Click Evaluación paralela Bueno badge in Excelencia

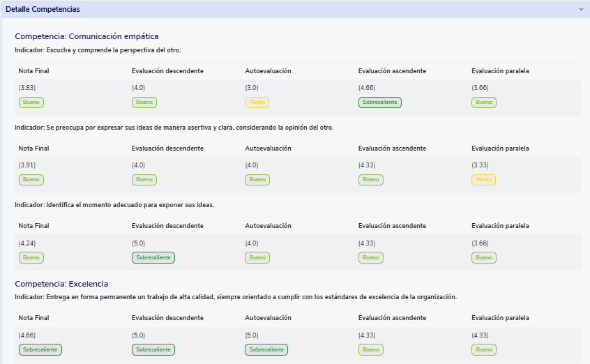tap(483, 349)
